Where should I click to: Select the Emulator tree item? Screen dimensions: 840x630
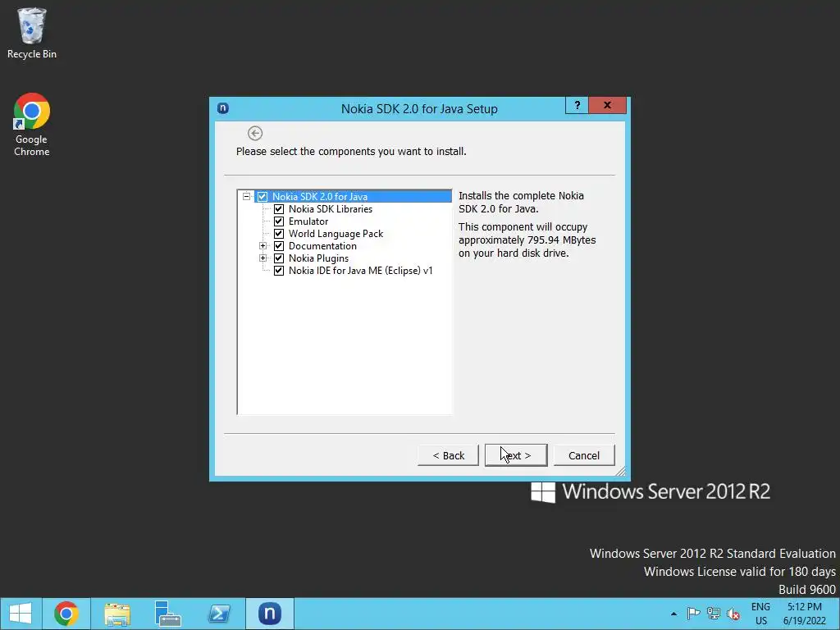coord(308,221)
